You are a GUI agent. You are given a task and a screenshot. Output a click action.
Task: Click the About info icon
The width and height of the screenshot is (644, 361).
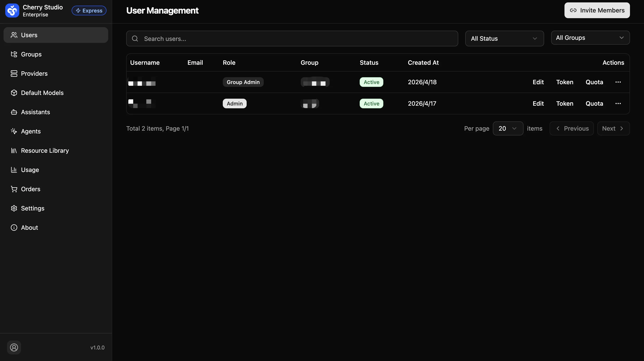(14, 228)
